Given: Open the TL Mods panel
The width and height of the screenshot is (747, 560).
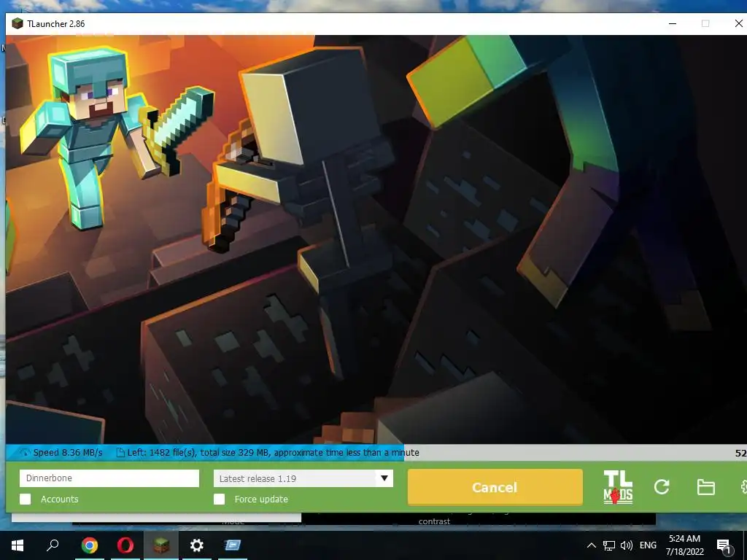Looking at the screenshot, I should [x=618, y=487].
